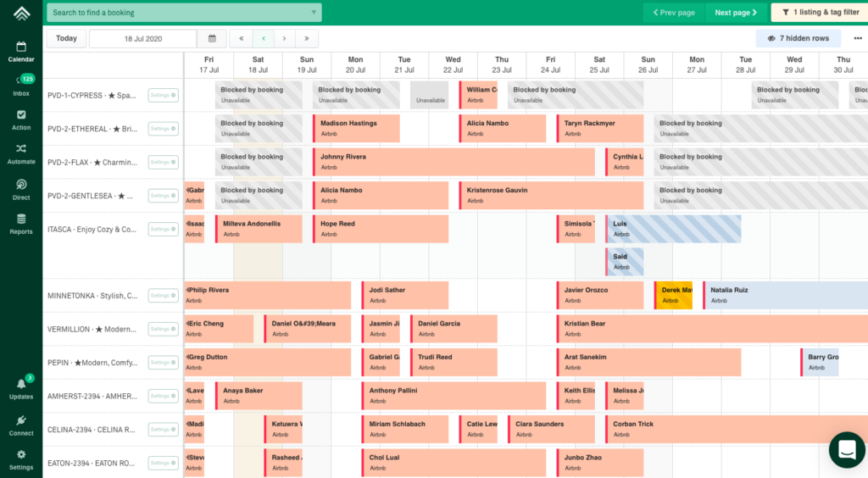Open the chat support bubble
Image resolution: width=868 pixels, height=478 pixels.
pyautogui.click(x=846, y=450)
